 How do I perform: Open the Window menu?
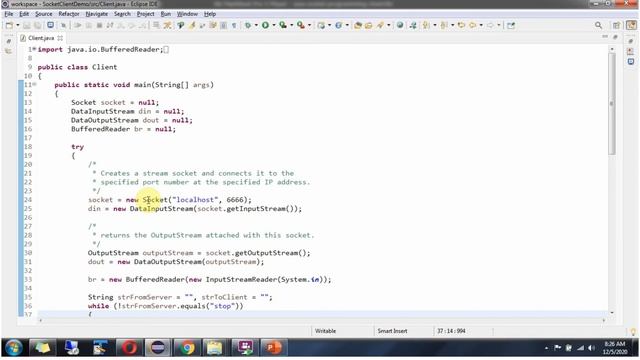pyautogui.click(x=187, y=14)
